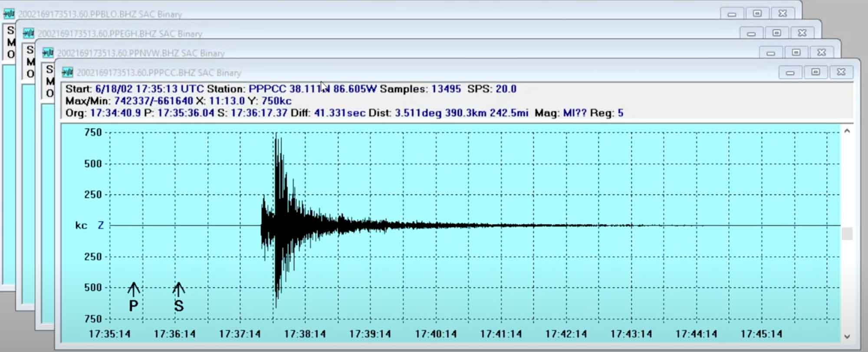868x352 pixels.
Task: Click the 17:35:14 time axis label
Action: tap(109, 334)
